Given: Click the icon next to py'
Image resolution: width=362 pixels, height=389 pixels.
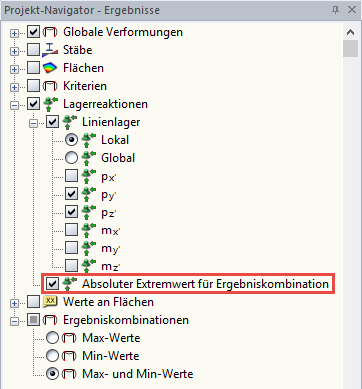Looking at the screenshot, I should click(89, 194).
